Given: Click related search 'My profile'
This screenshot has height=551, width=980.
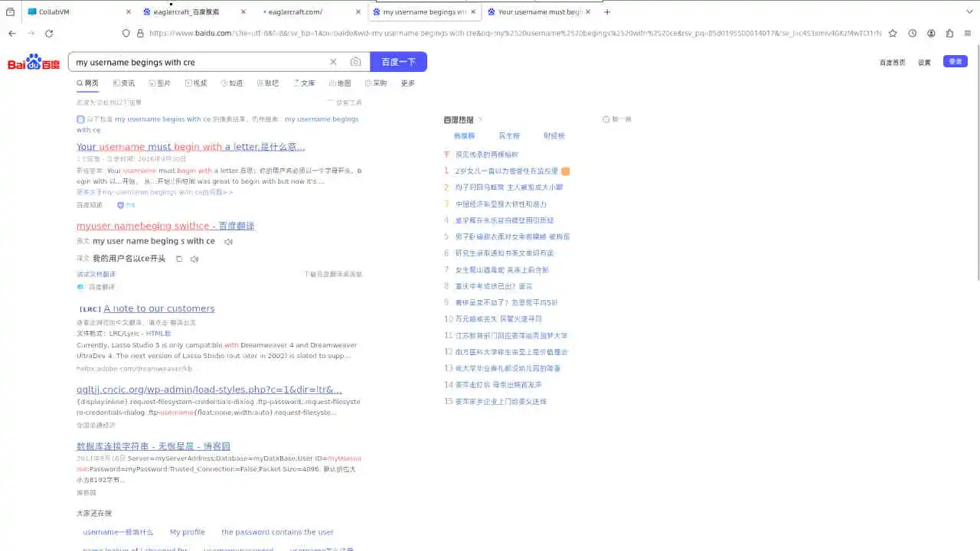Looking at the screenshot, I should tap(188, 532).
